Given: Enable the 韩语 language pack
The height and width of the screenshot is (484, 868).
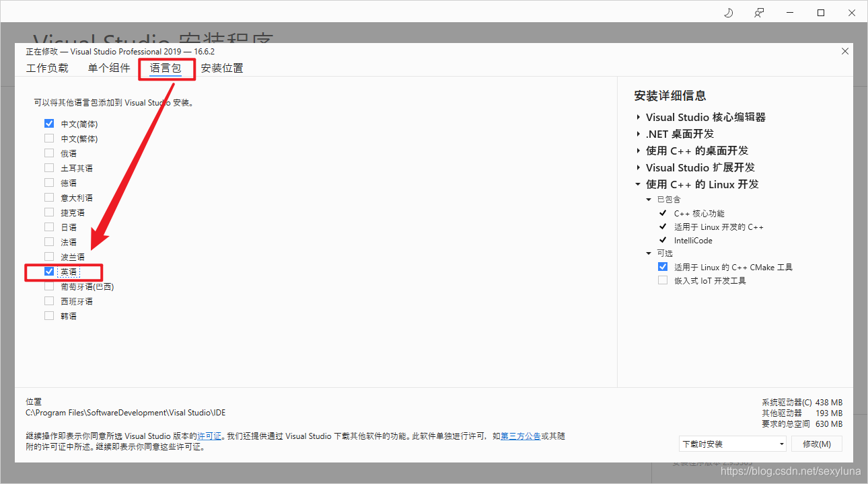Looking at the screenshot, I should tap(48, 315).
